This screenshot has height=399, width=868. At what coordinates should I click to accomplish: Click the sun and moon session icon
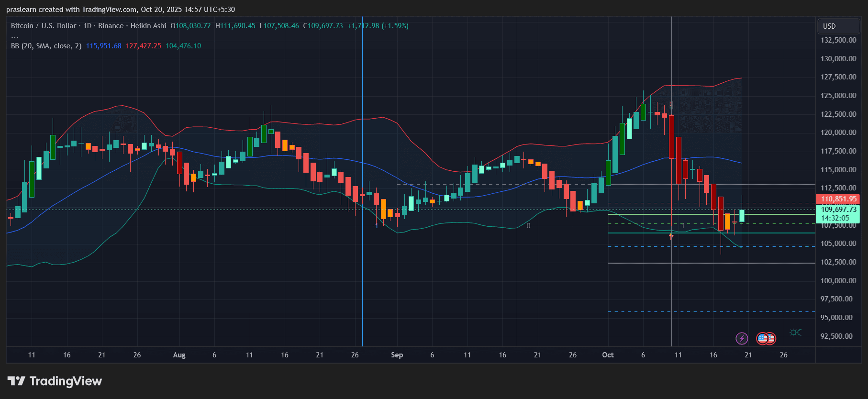[x=796, y=332]
